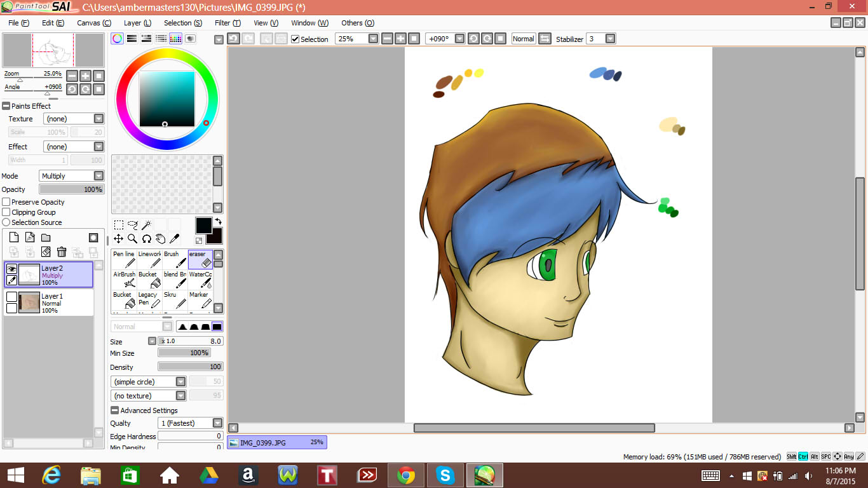The image size is (868, 488).
Task: Choose the blend brush tool
Action: (175, 279)
